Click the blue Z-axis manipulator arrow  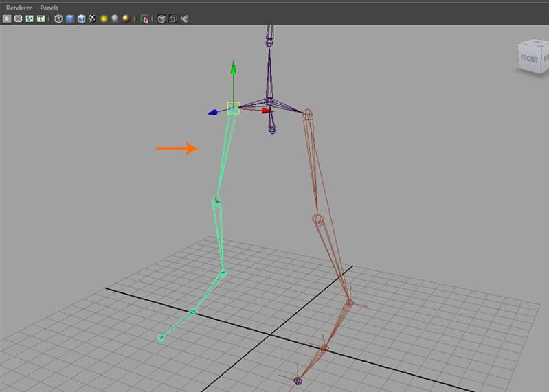(213, 112)
